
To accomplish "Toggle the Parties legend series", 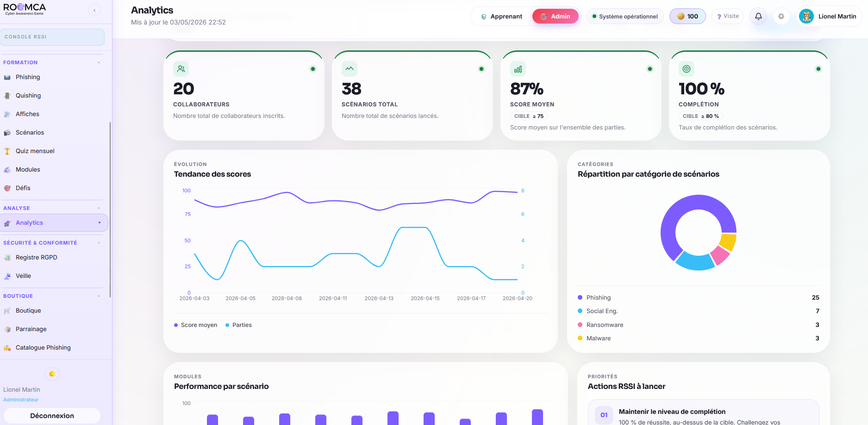I will [x=238, y=325].
